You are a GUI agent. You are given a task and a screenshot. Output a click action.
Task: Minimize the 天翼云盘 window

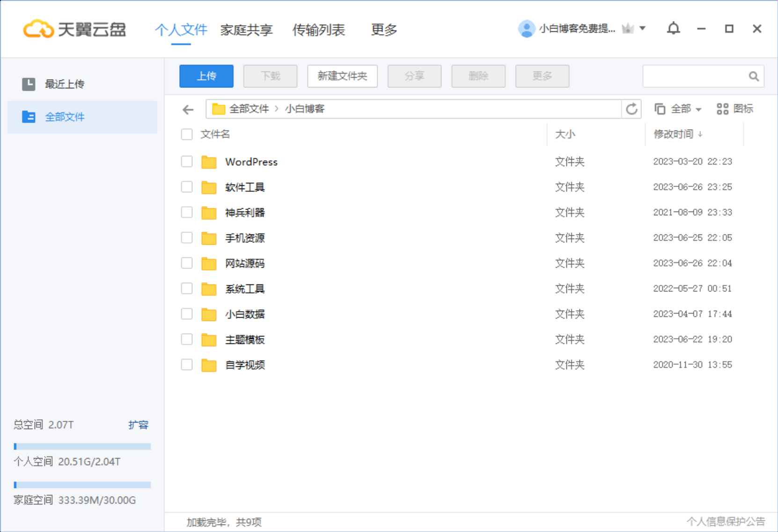tap(701, 29)
